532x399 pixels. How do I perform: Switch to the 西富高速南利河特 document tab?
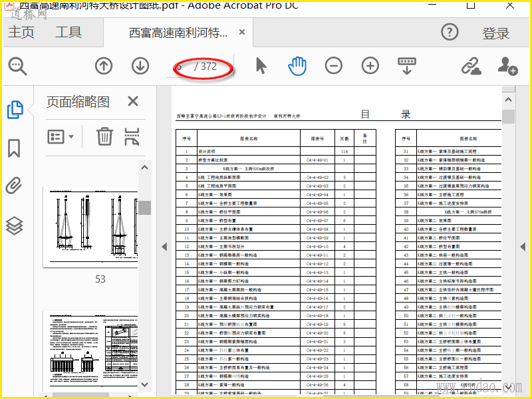[178, 33]
